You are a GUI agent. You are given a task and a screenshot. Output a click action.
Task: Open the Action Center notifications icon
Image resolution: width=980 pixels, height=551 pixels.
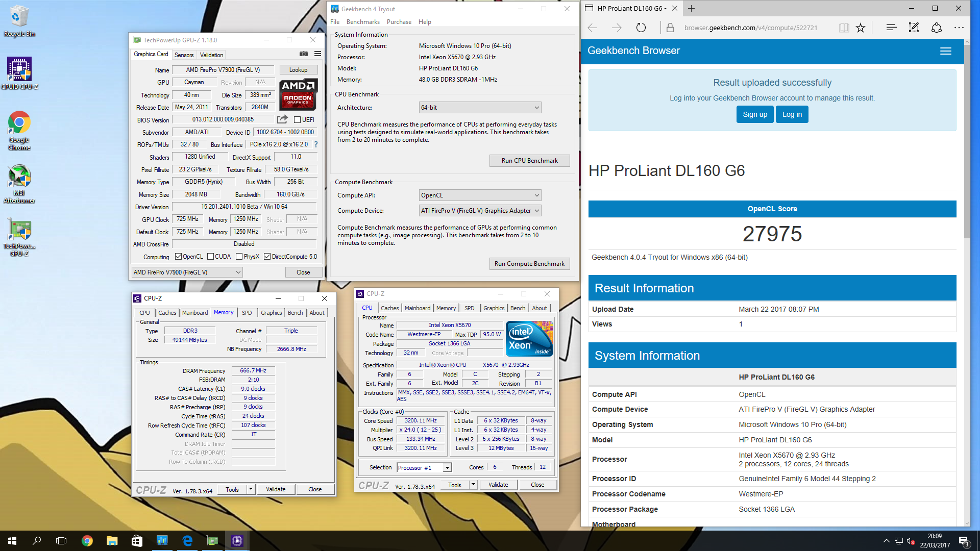click(964, 541)
